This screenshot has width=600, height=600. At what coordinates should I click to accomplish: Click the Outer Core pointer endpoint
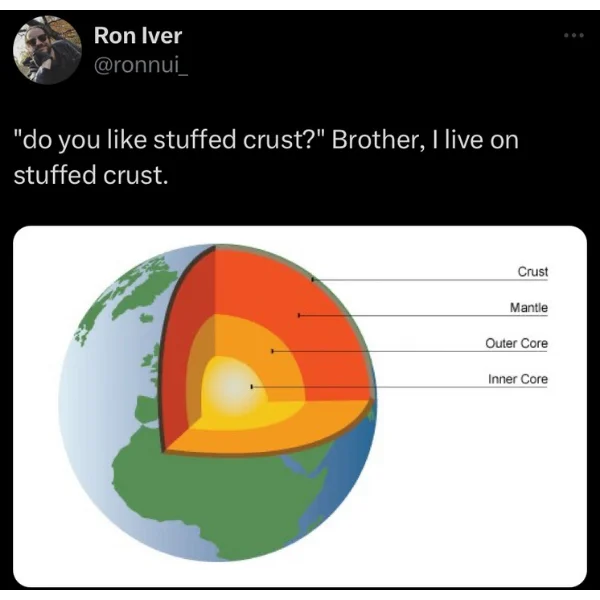pos(272,351)
